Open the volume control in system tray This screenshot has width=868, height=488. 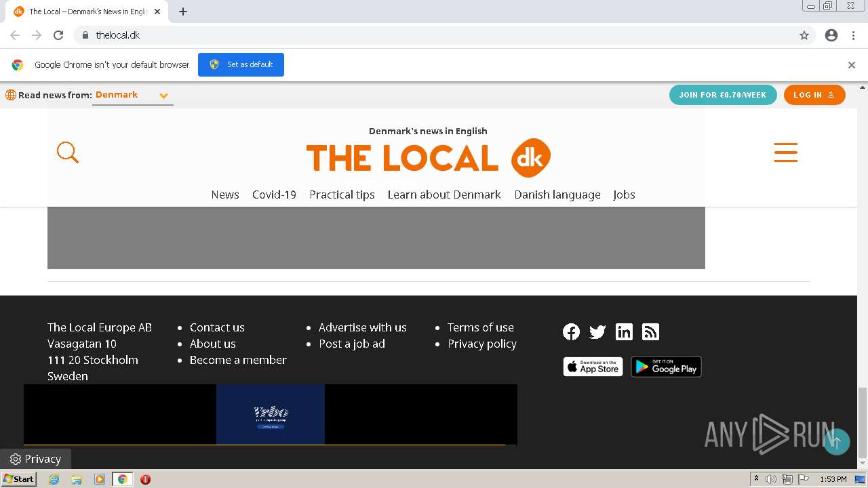(771, 479)
